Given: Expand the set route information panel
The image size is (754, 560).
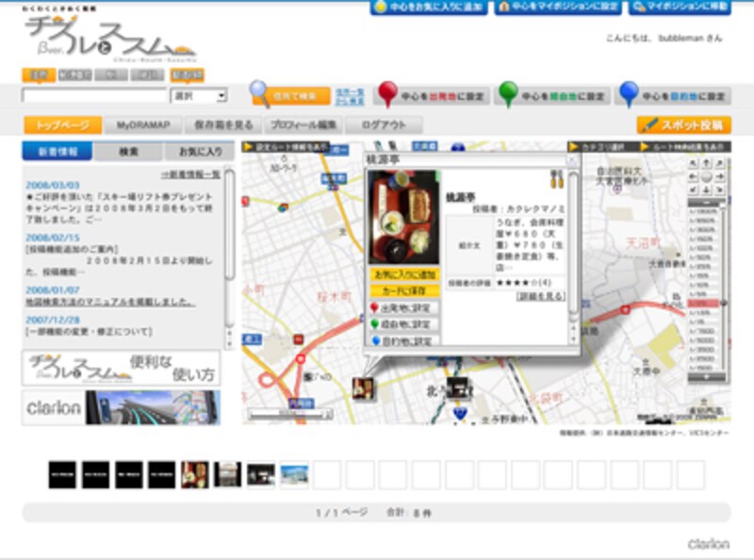Looking at the screenshot, I should [x=286, y=147].
